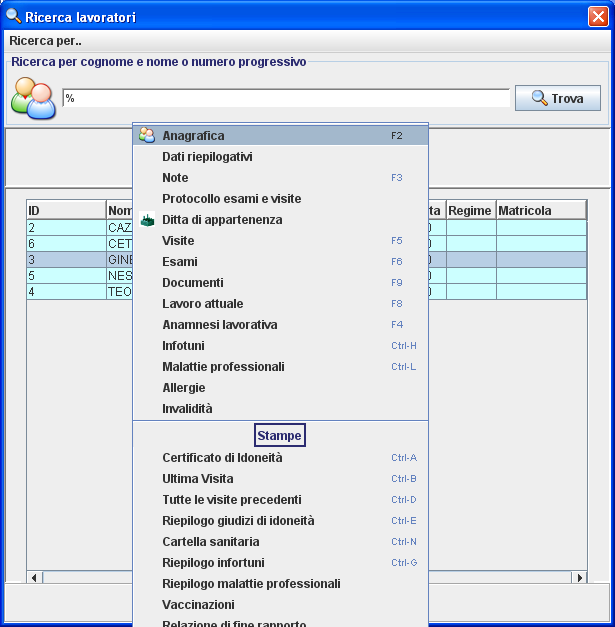Open Malattie professionali menu entry

pos(223,367)
